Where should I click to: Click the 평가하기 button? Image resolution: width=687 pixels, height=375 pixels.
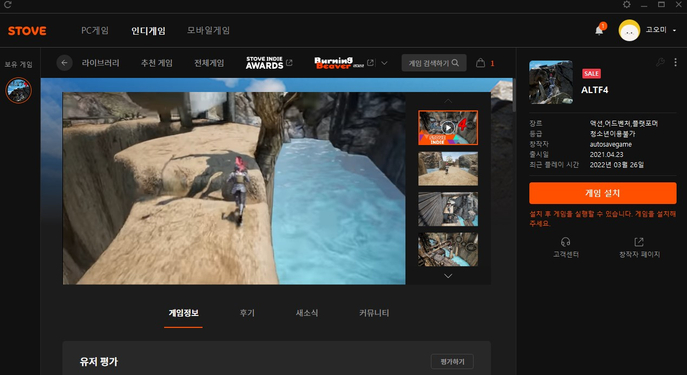pyautogui.click(x=452, y=362)
